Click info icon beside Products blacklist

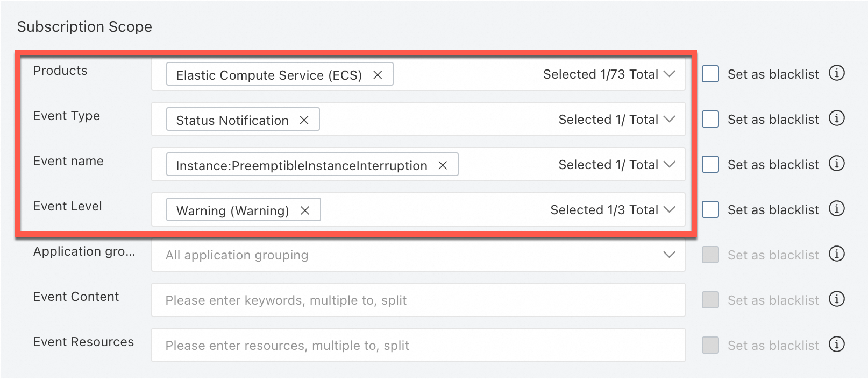pos(836,73)
